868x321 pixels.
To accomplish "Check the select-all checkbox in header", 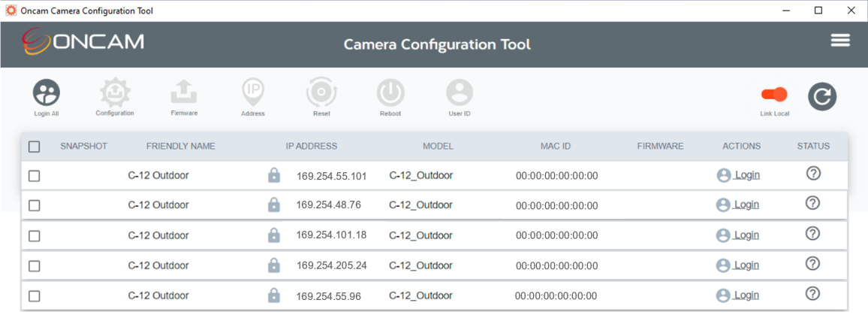I will coord(35,147).
